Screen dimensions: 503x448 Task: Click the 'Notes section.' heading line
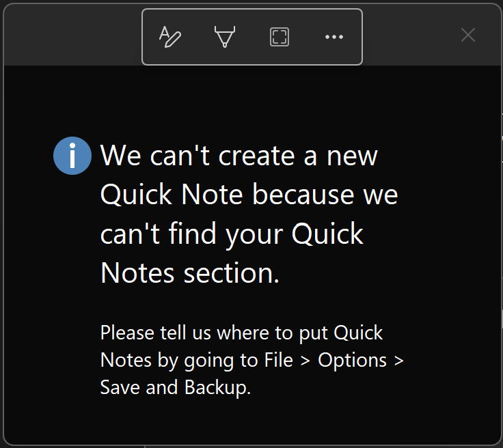pyautogui.click(x=190, y=273)
